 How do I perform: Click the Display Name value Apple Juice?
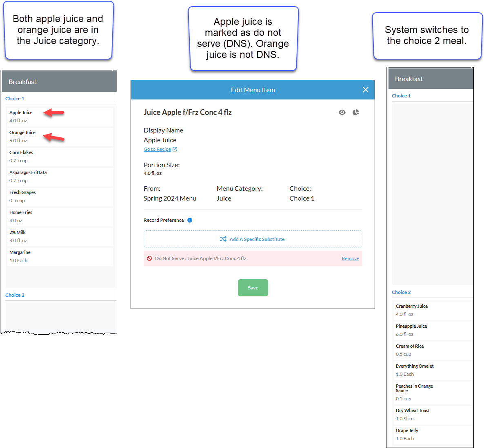point(160,140)
